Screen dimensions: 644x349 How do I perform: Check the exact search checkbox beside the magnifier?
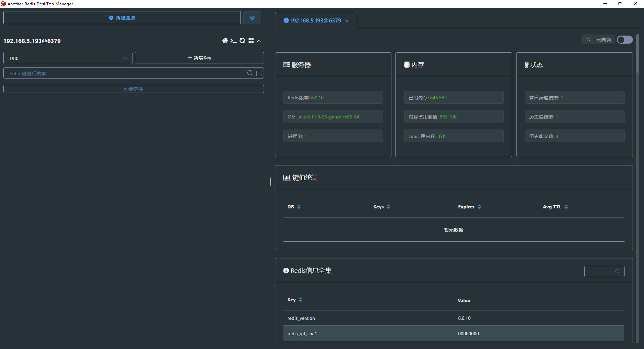coord(259,73)
